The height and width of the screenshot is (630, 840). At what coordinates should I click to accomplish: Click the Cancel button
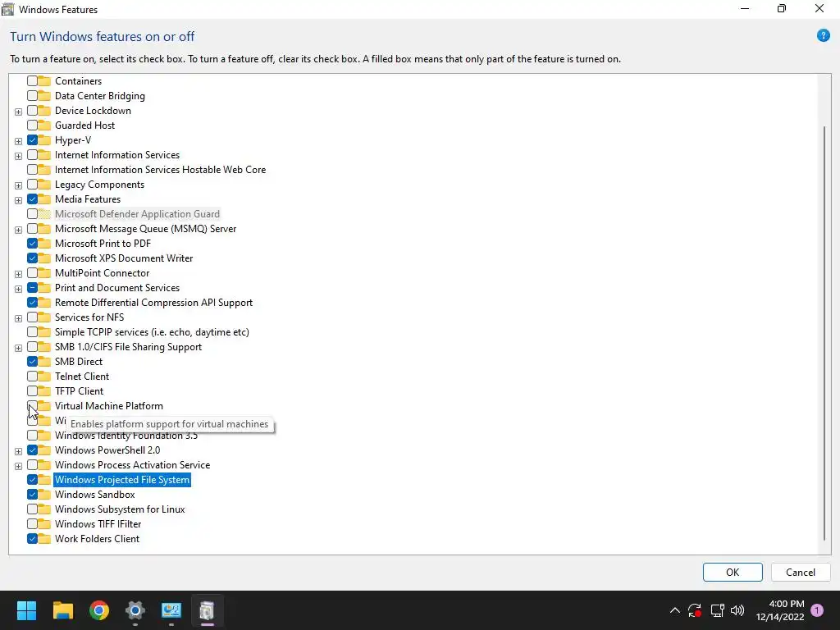click(x=801, y=572)
